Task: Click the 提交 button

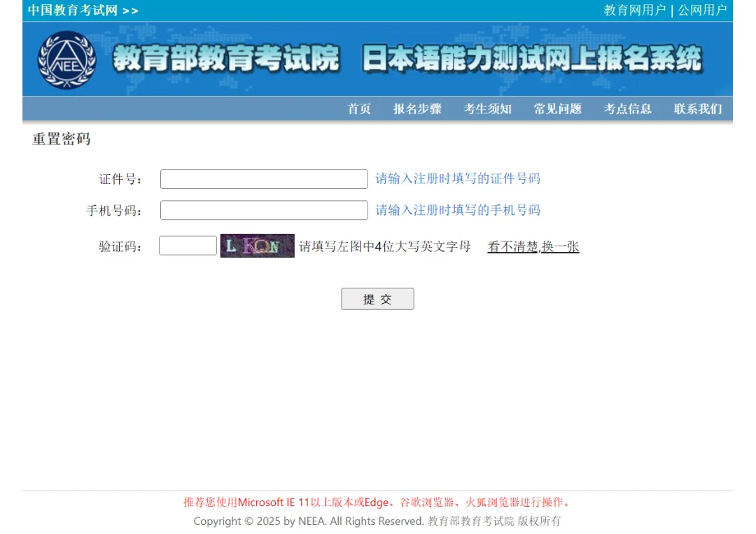Action: [x=377, y=299]
